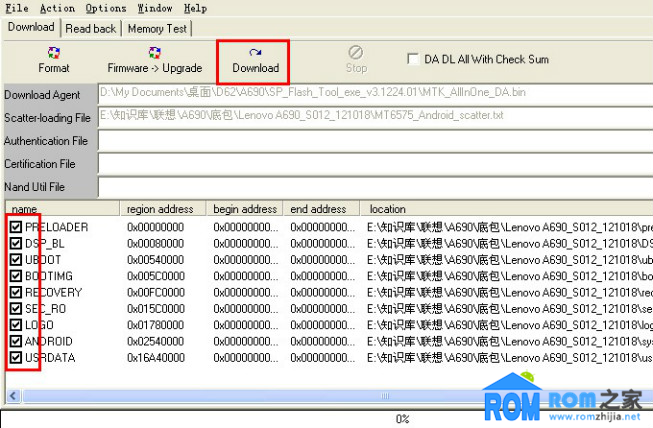Click the Scatter-loading File path field
Screen dimensions: 653x428
pyautogui.click(x=370, y=116)
